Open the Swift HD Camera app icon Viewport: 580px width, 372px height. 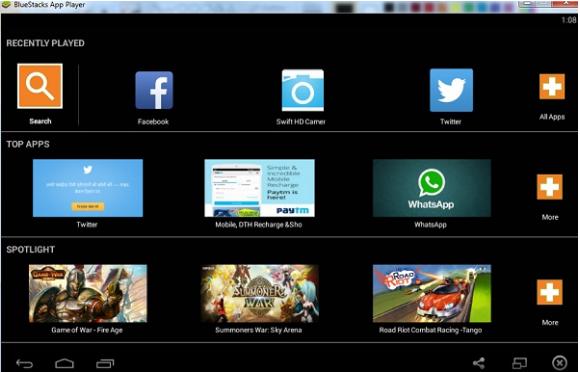303,90
